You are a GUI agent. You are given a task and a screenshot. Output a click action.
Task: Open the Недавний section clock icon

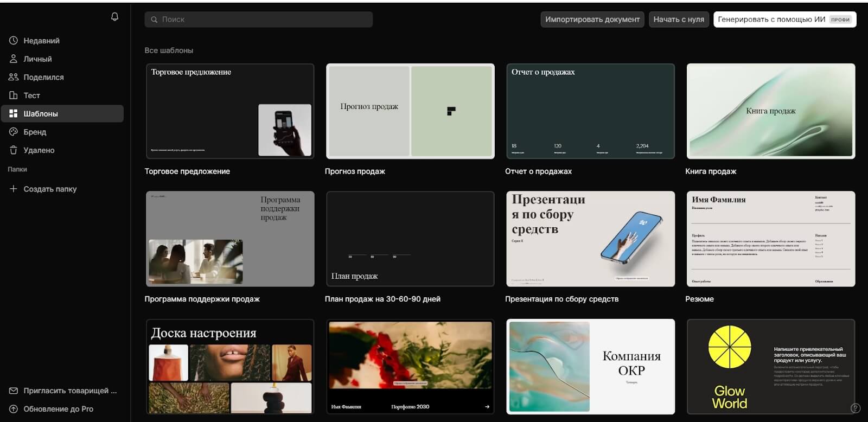click(14, 41)
